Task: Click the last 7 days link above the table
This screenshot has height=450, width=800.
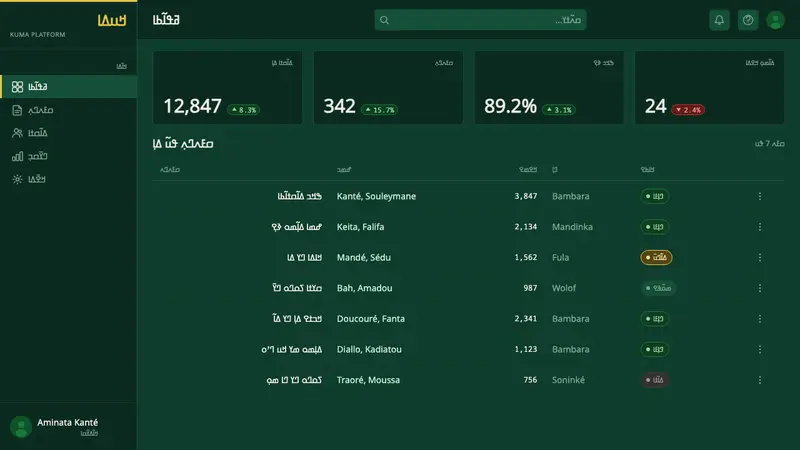Action: click(769, 144)
